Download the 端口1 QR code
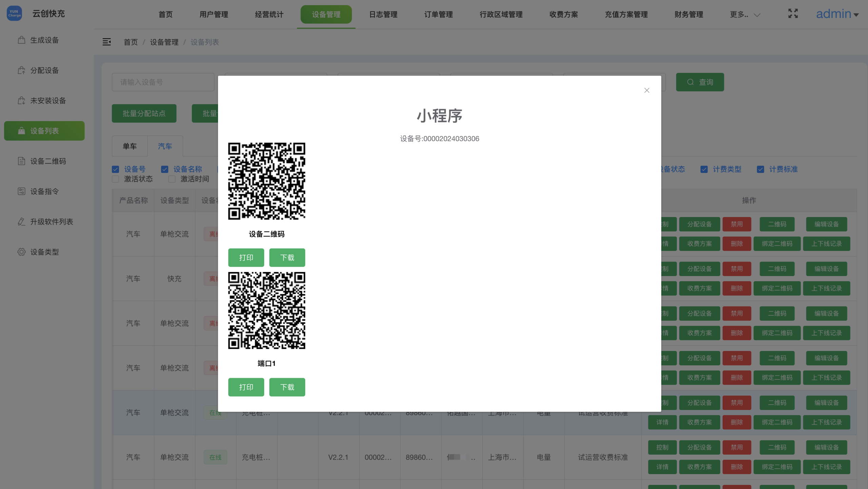The width and height of the screenshot is (868, 489). coord(287,387)
